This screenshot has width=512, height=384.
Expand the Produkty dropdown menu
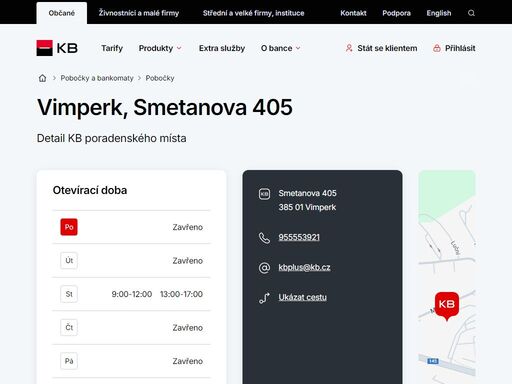click(160, 48)
